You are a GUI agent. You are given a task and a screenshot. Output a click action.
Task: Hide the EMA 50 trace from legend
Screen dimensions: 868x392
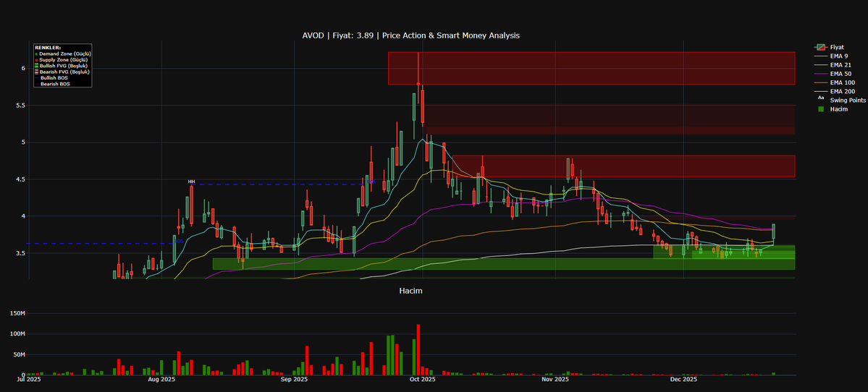click(832, 74)
